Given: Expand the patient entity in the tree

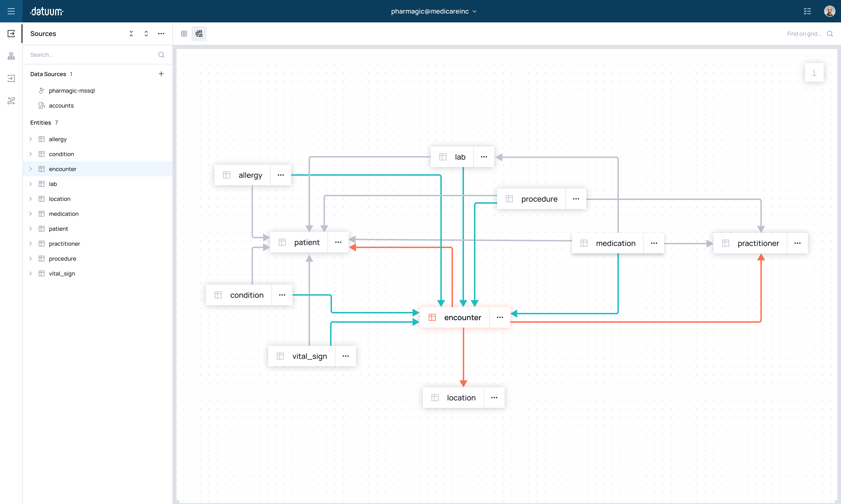Looking at the screenshot, I should tap(30, 229).
